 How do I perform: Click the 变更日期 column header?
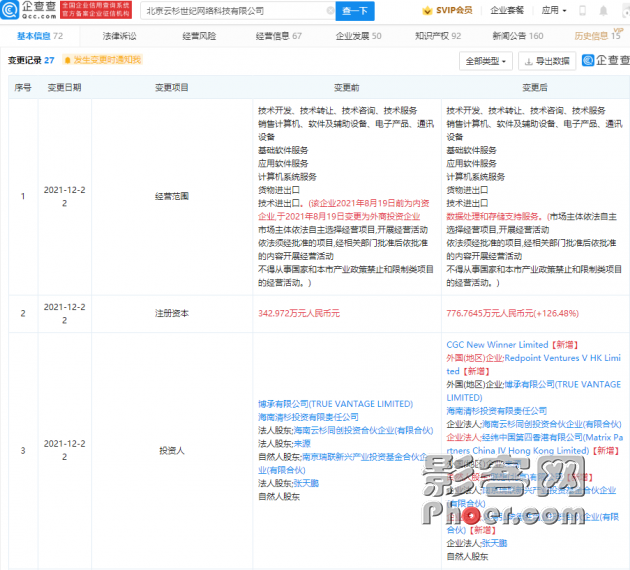pos(64,87)
